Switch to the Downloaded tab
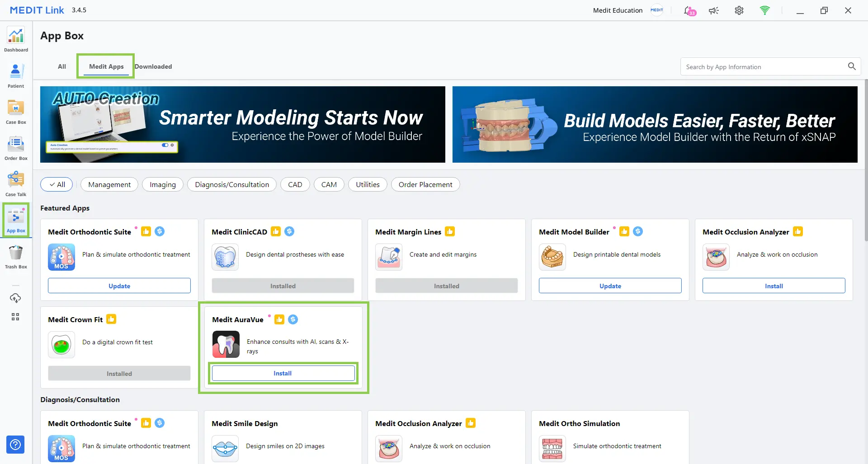Viewport: 868px width, 464px height. (153, 66)
